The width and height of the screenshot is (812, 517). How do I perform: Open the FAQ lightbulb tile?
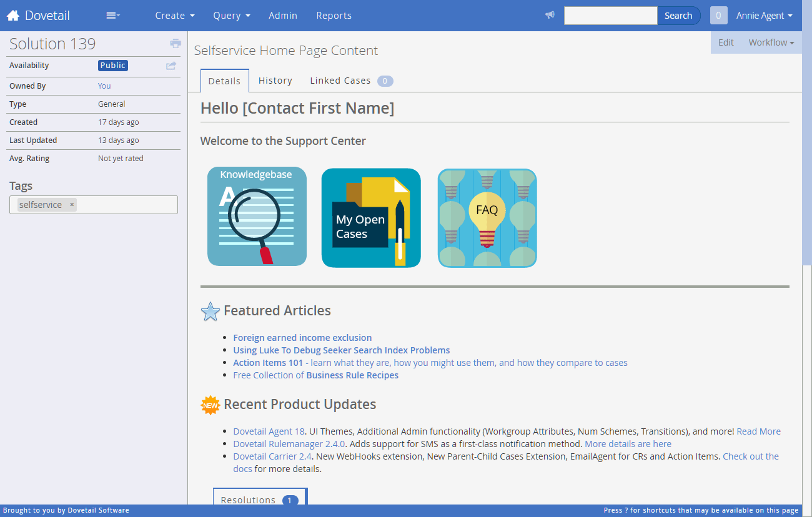click(x=487, y=218)
